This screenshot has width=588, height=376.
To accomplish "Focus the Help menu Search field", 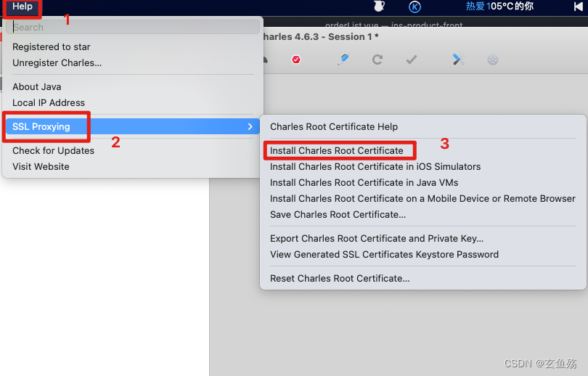I will [133, 27].
